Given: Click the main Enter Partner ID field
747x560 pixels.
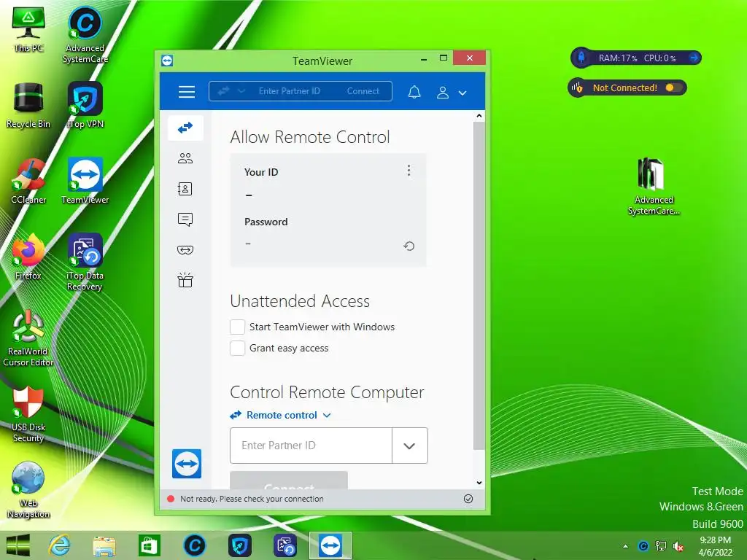Looking at the screenshot, I should coord(311,446).
